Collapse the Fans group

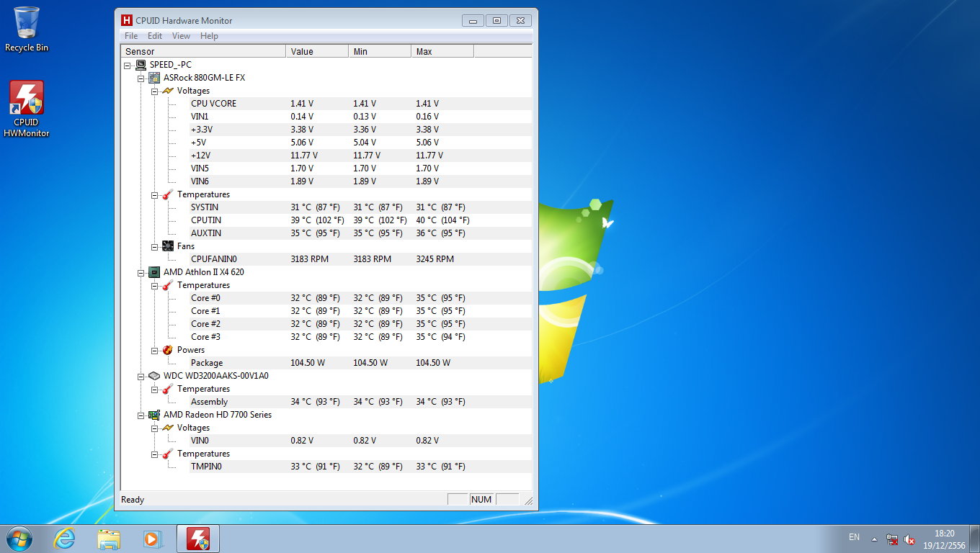[x=154, y=246]
